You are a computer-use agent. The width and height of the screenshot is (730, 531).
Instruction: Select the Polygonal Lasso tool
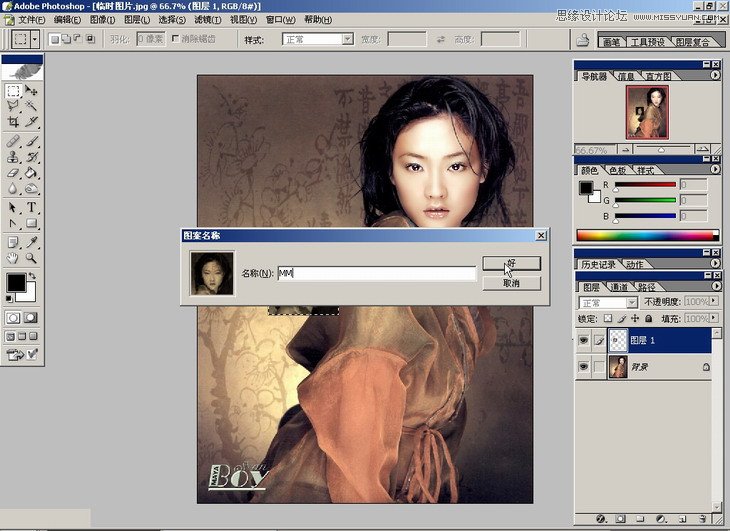pyautogui.click(x=13, y=107)
